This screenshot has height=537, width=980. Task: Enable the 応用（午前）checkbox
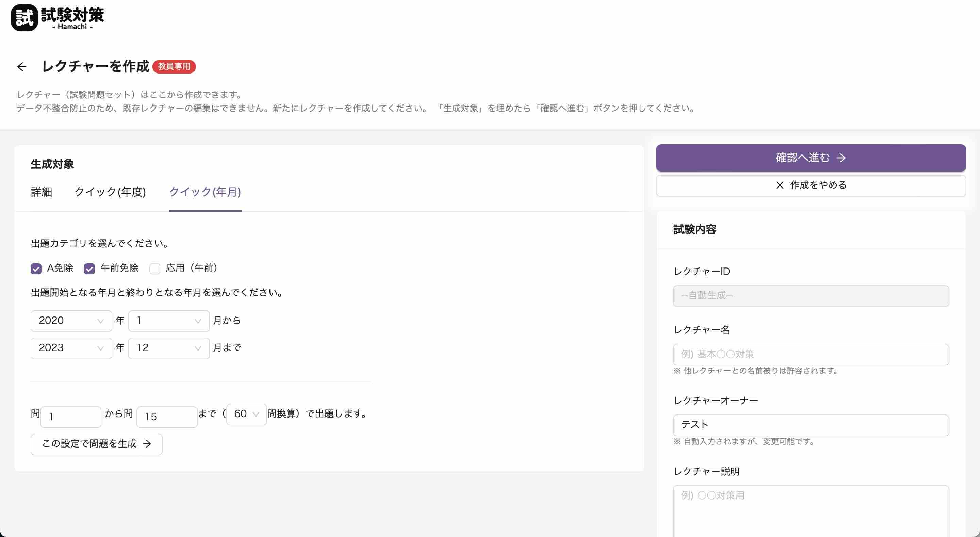[155, 269]
